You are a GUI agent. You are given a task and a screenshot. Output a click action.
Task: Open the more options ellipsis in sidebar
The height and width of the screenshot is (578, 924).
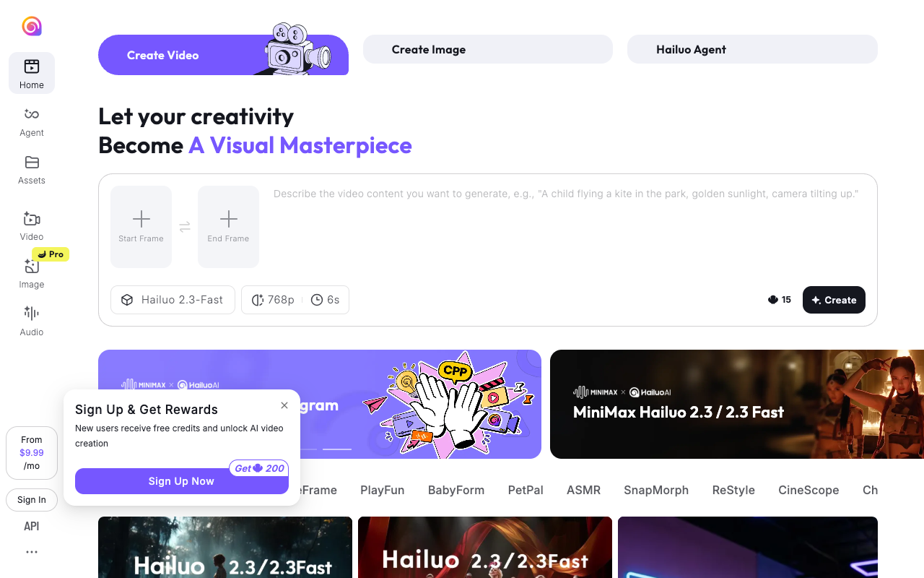point(32,552)
